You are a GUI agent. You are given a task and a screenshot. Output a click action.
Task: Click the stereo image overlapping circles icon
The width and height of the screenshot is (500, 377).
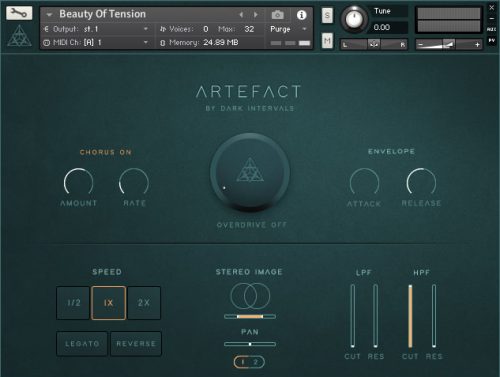coord(250,296)
